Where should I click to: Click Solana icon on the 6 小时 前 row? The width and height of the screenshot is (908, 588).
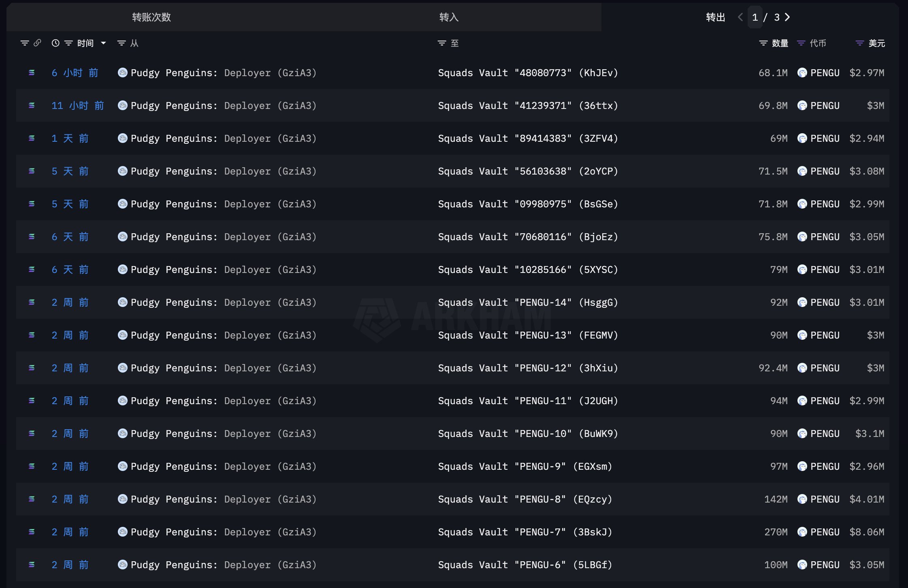[32, 73]
